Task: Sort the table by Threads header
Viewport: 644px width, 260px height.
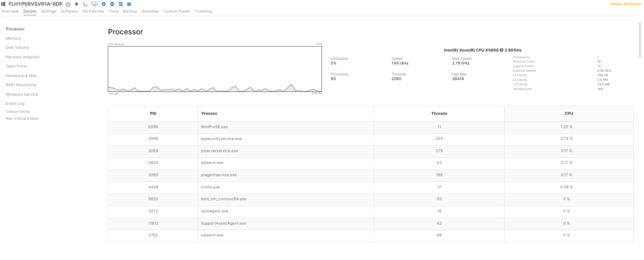Action: pyautogui.click(x=439, y=114)
